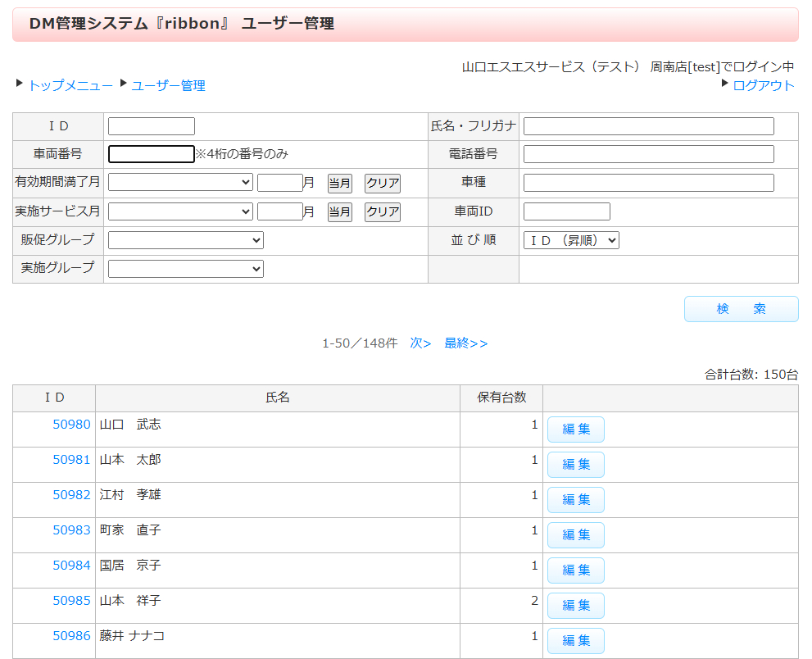Image resolution: width=812 pixels, height=659 pixels.
Task: Click the ログアウト link
Action: (x=764, y=85)
